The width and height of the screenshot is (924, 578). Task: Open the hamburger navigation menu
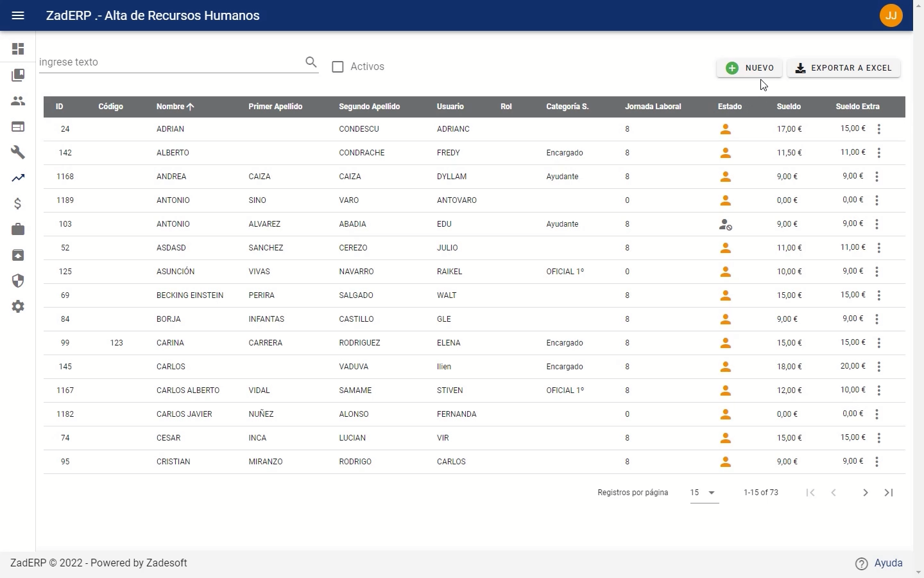tap(18, 15)
